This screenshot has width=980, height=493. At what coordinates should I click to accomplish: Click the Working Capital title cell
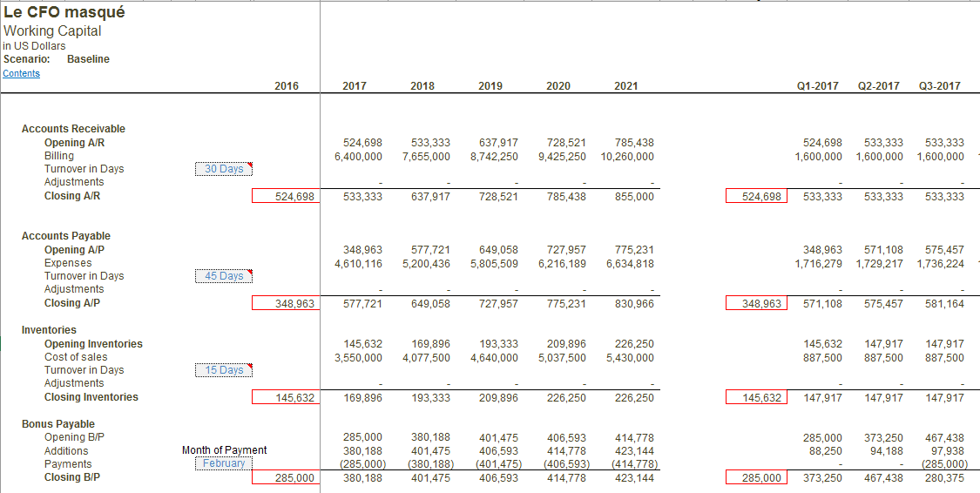point(52,31)
